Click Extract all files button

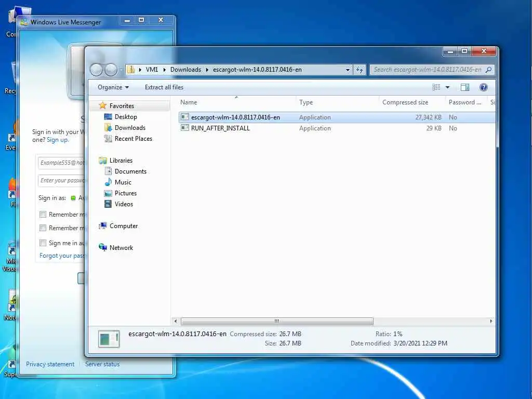164,87
